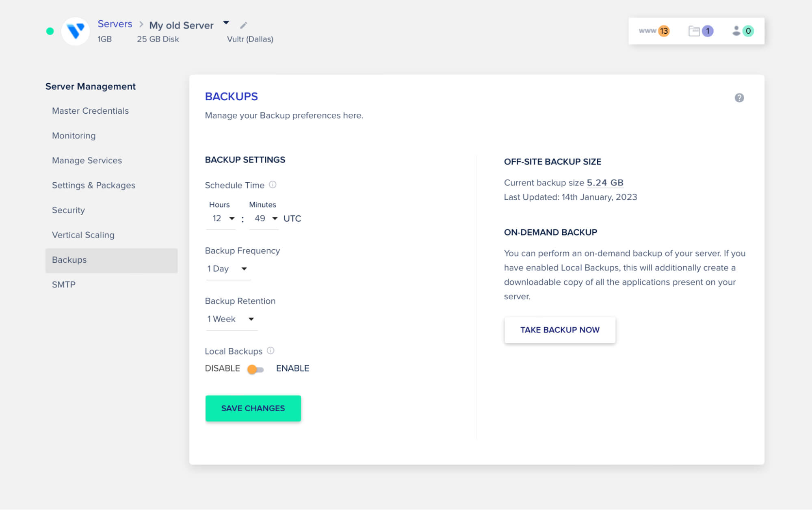Open the www applications count icon
The width and height of the screenshot is (812, 510).
point(654,31)
